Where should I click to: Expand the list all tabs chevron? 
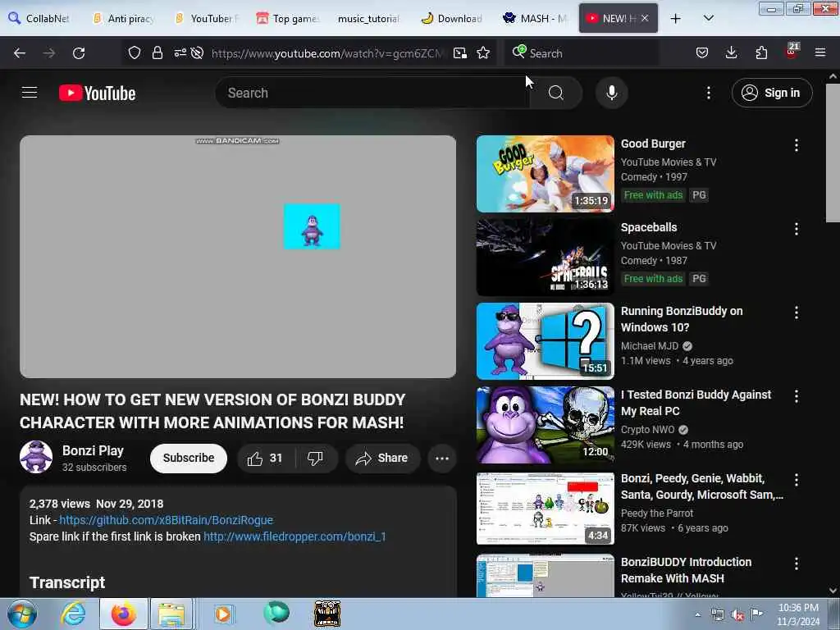click(708, 18)
